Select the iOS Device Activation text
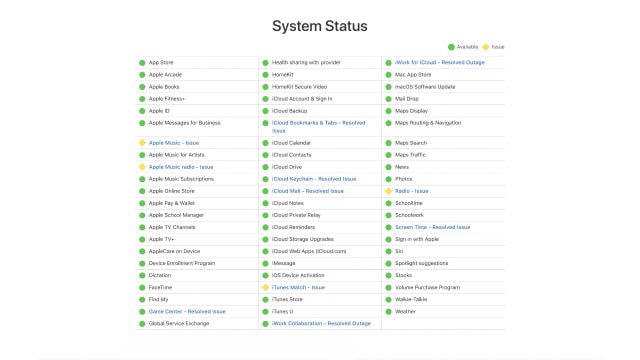The image size is (640, 360). [x=298, y=275]
